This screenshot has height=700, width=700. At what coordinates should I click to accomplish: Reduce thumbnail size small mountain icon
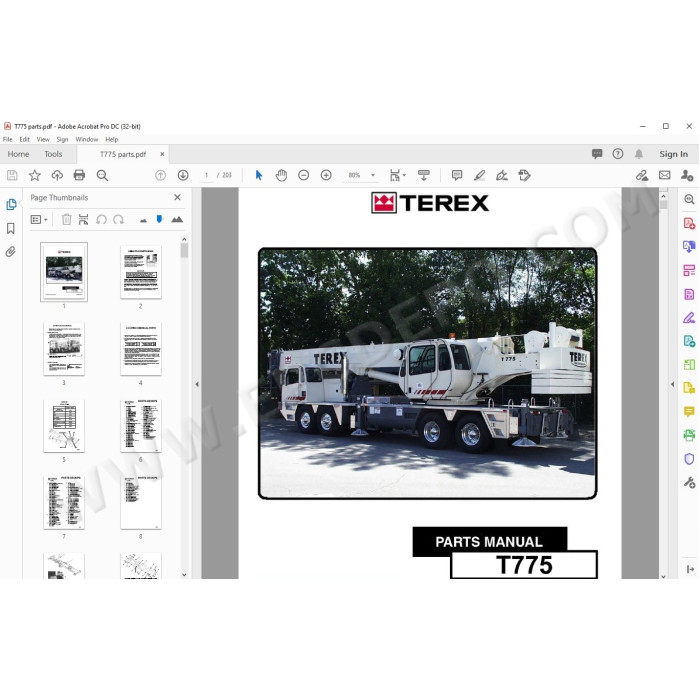pyautogui.click(x=143, y=220)
